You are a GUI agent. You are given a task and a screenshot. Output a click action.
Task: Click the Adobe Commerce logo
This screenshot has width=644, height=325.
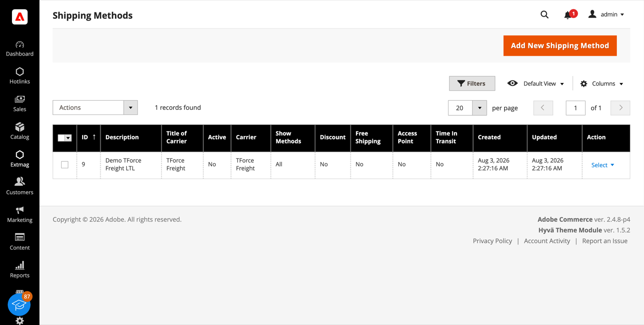pyautogui.click(x=20, y=17)
